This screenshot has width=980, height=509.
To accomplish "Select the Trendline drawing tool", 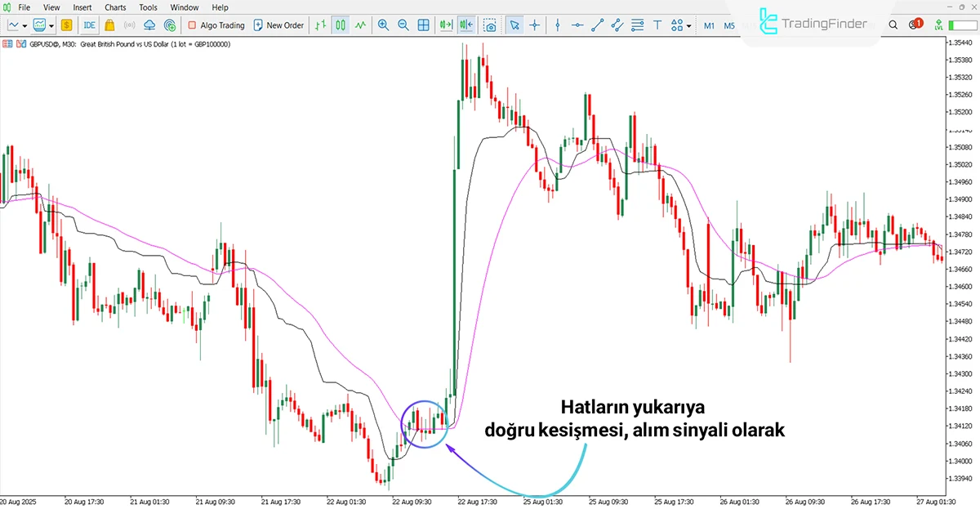I will click(597, 25).
